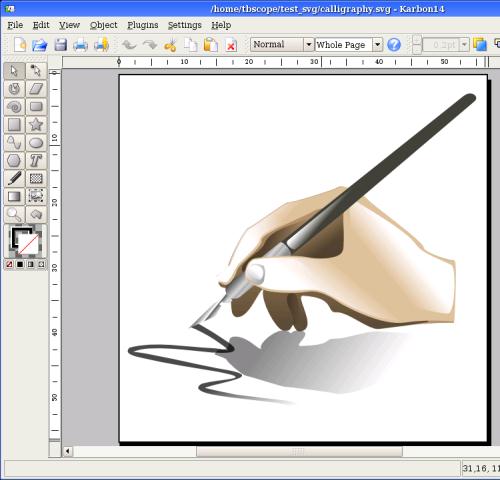Screen dimensions: 500x480
Task: Decrease line width with the down stepper
Action: click(417, 49)
